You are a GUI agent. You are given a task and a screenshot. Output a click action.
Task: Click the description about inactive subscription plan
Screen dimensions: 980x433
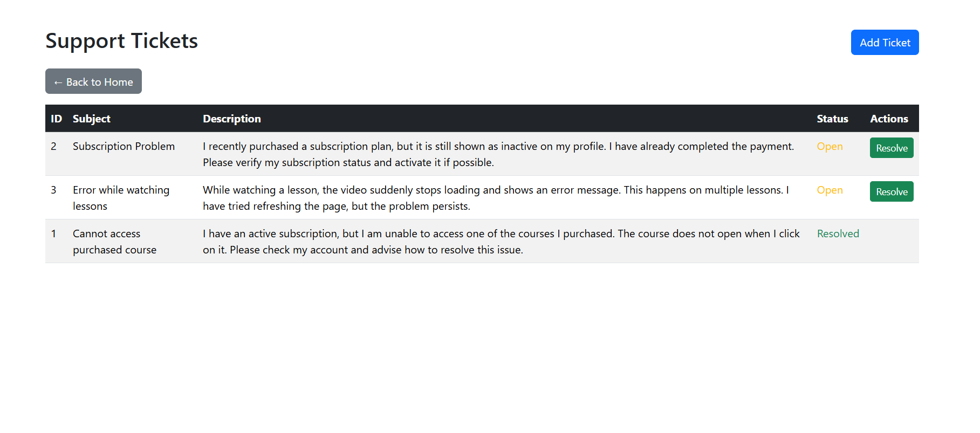[498, 154]
